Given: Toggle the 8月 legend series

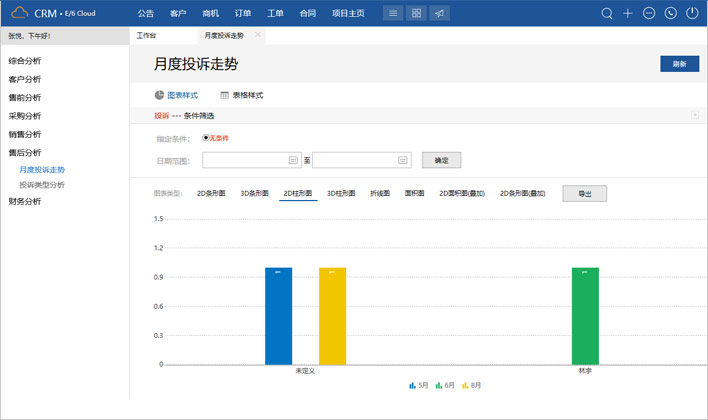Looking at the screenshot, I should click(471, 384).
